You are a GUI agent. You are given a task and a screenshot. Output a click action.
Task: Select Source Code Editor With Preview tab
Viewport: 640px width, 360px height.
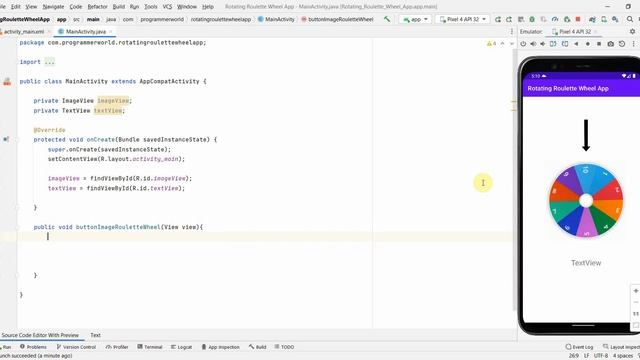(40, 335)
